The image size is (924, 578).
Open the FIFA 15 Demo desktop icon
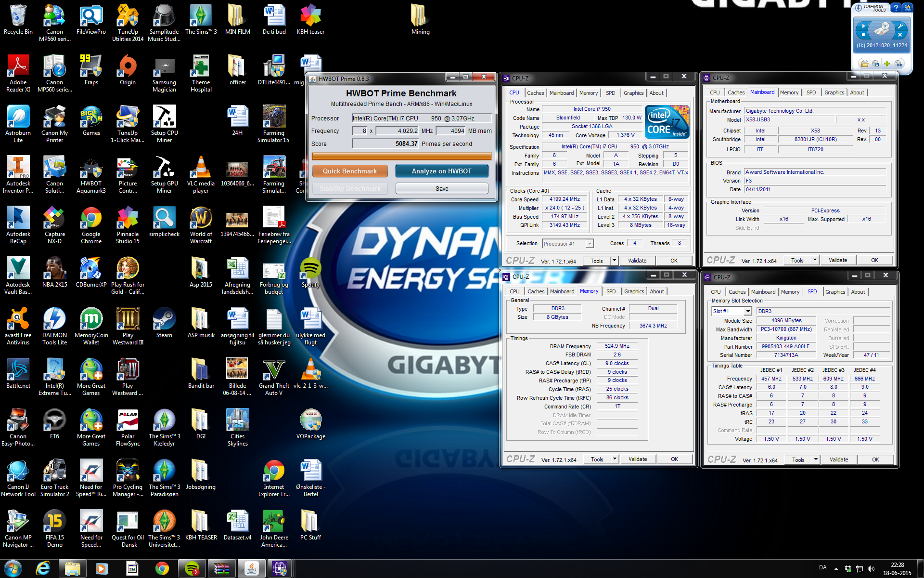[x=54, y=529]
